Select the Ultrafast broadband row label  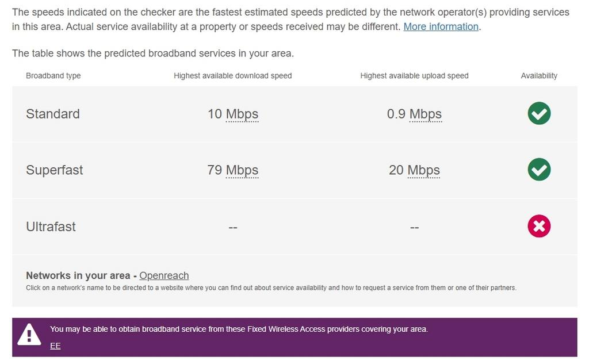pos(51,227)
